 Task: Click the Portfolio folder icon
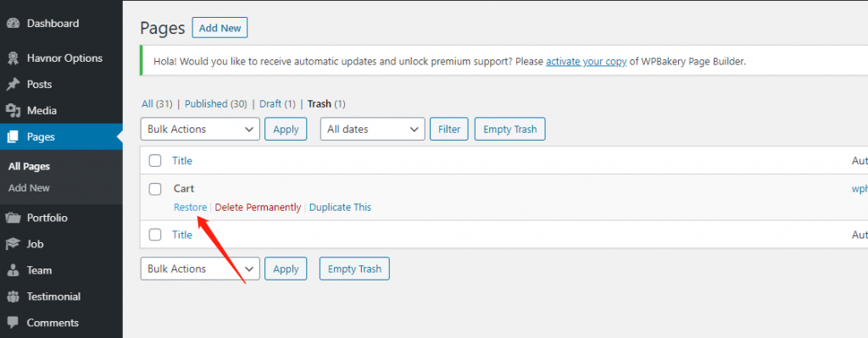(x=14, y=218)
